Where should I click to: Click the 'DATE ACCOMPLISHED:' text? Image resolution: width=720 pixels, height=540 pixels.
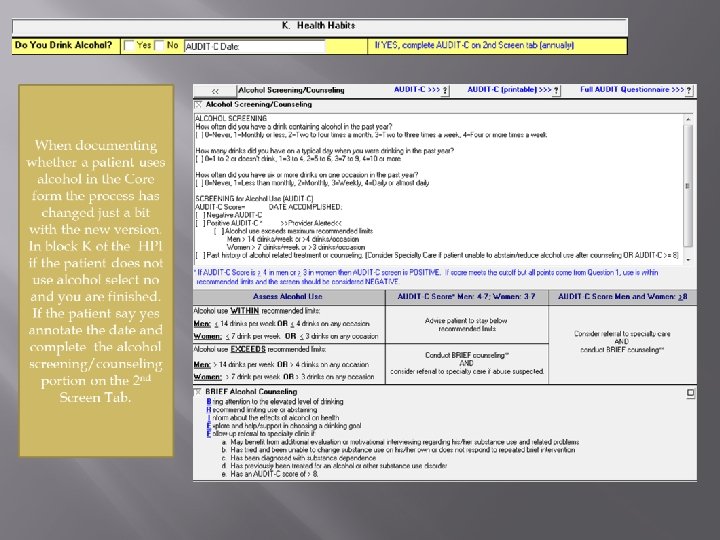305,207
